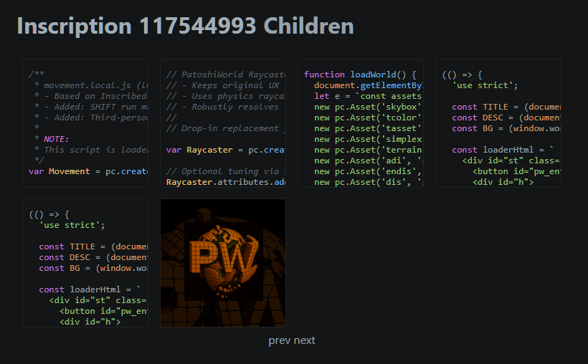The width and height of the screenshot is (588, 364).
Task: Click the '// - Uses physics rayca' comment
Action: click(226, 96)
